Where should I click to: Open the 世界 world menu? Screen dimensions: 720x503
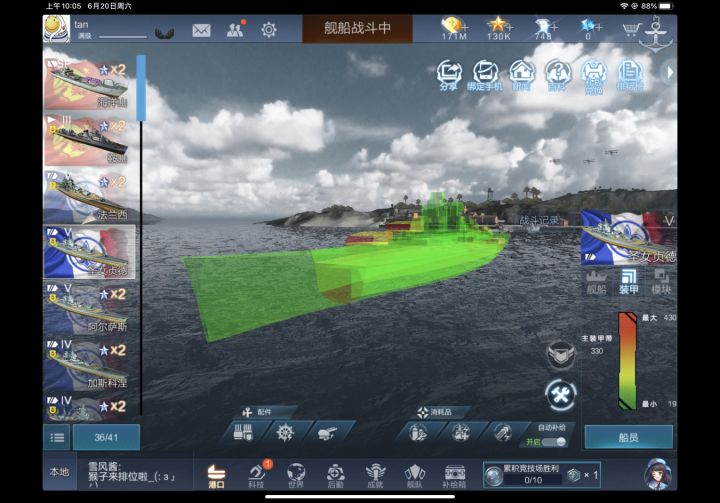point(296,476)
